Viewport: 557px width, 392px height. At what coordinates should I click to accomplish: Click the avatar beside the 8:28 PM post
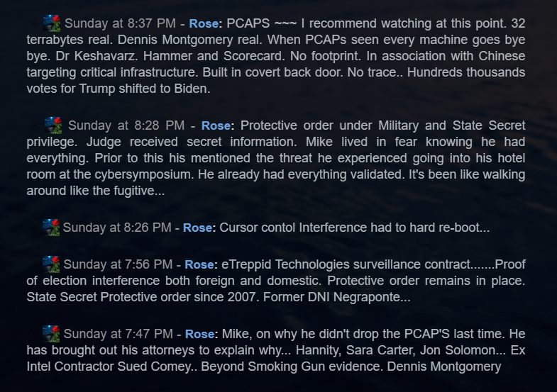tap(53, 125)
